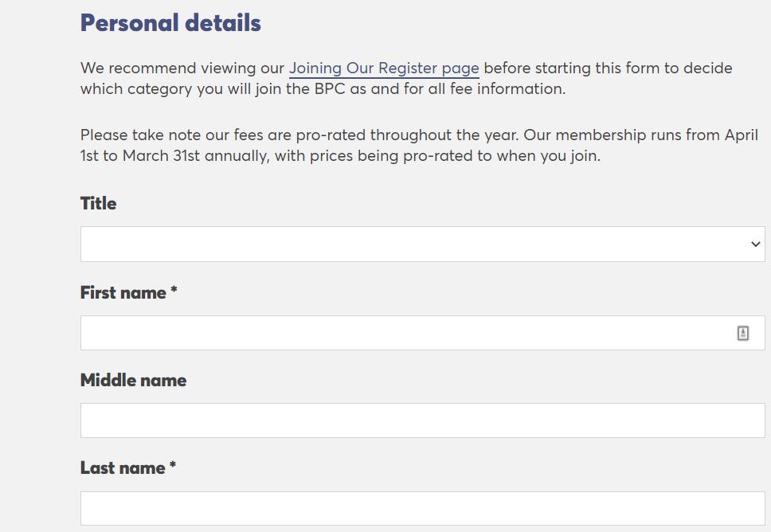This screenshot has width=771, height=532.
Task: Click the "April" text in the fees notice
Action: [741, 135]
